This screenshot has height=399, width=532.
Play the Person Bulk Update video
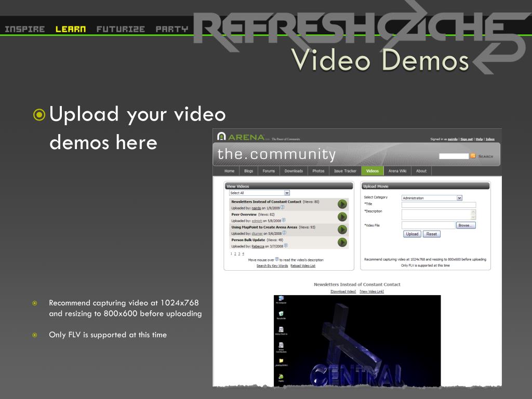[x=342, y=242]
